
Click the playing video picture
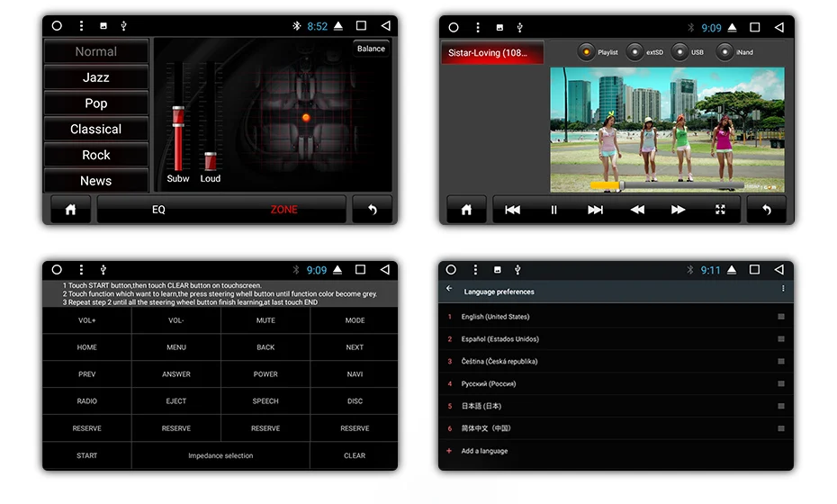(667, 130)
